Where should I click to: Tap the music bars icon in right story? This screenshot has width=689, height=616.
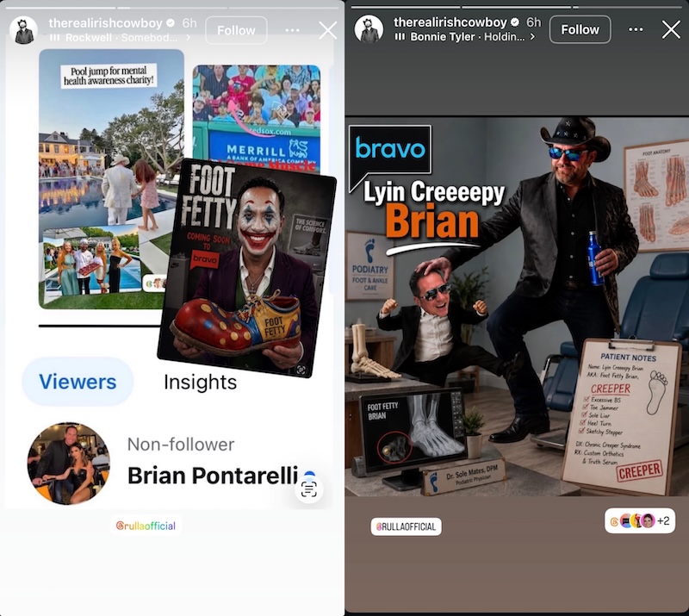pos(400,37)
